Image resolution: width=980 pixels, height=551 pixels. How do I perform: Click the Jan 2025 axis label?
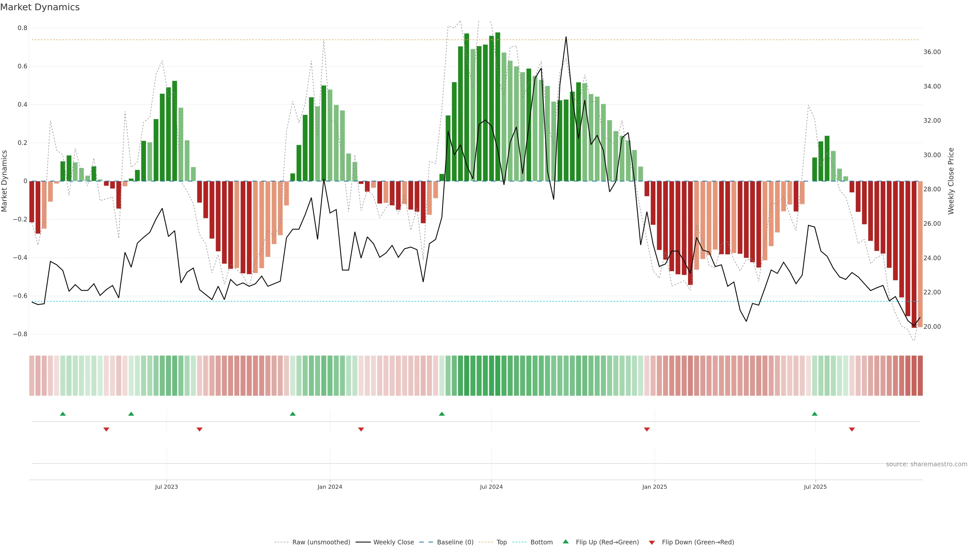click(x=654, y=487)
